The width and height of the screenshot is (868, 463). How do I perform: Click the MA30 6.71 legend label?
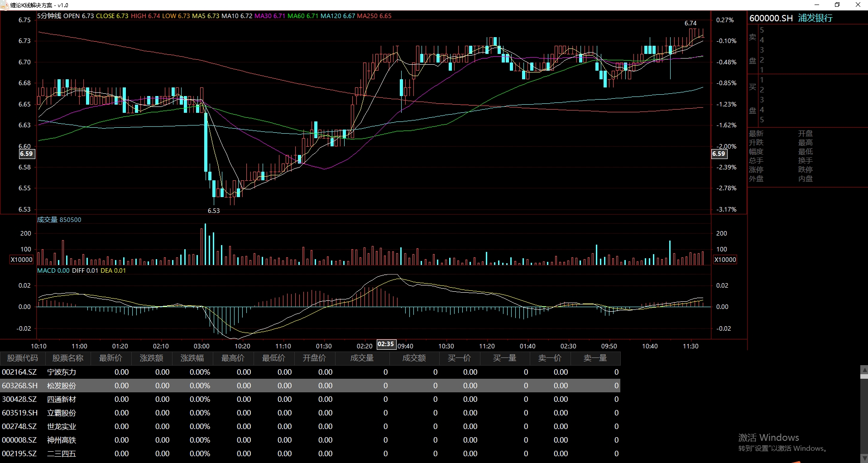[270, 16]
